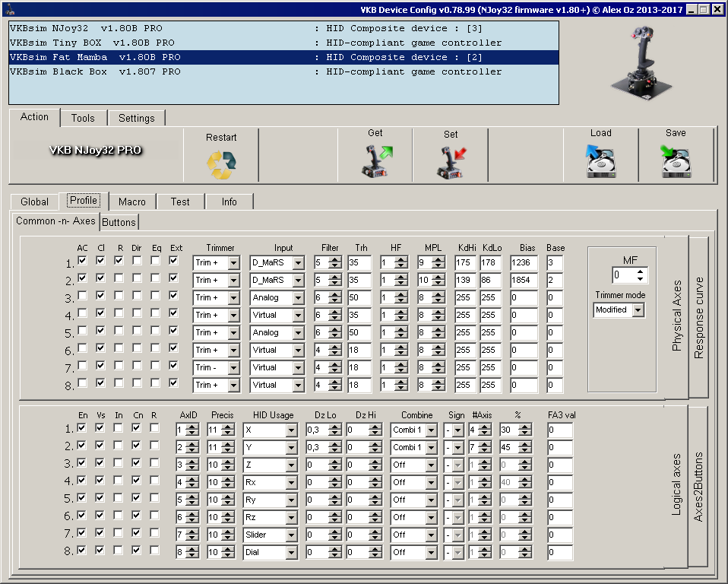The height and width of the screenshot is (584, 728).
Task: Click the joystick device picture
Action: 641,62
